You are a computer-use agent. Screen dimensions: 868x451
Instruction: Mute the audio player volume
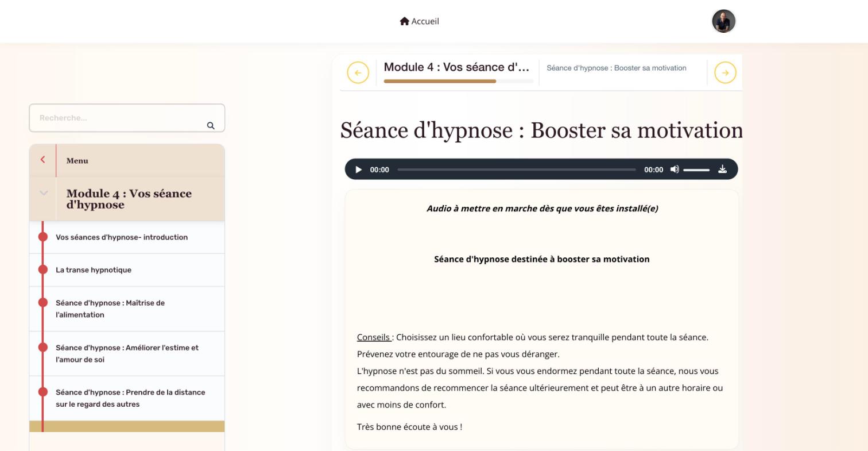[675, 169]
